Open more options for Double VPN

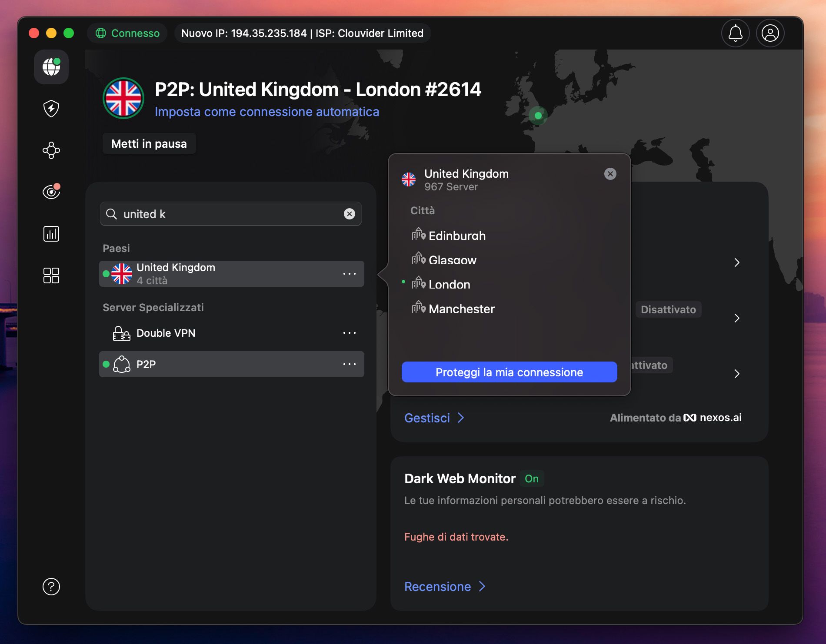tap(350, 333)
